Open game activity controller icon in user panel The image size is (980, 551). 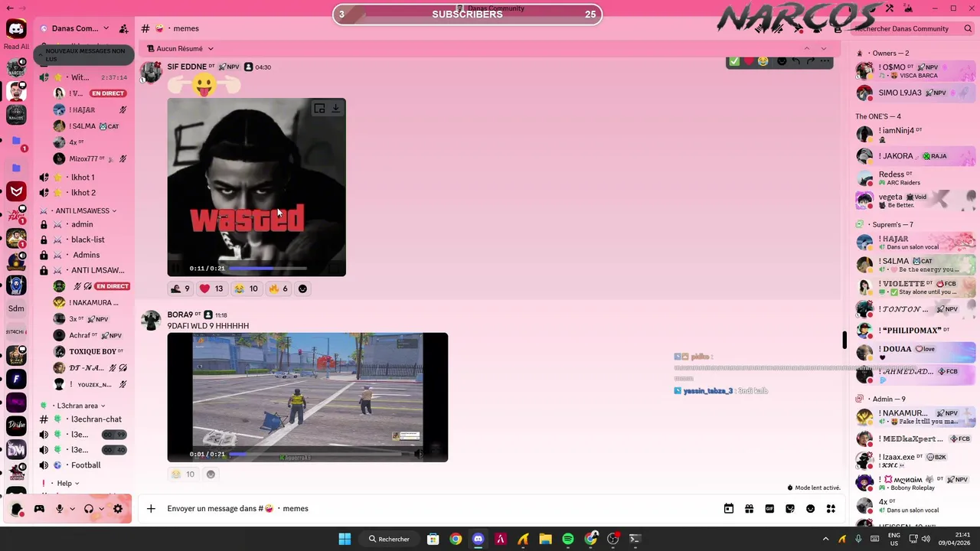pos(39,509)
